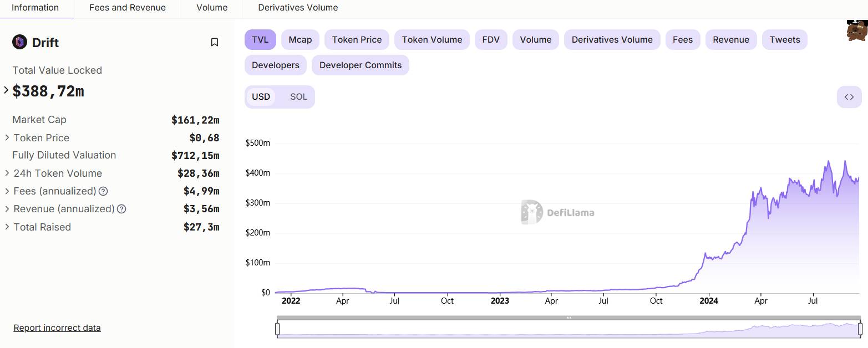The width and height of the screenshot is (868, 348).
Task: Switch chart denomination to SOL
Action: [x=298, y=97]
